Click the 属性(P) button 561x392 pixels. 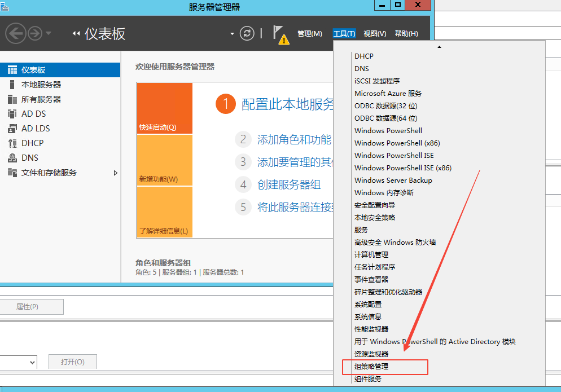32,307
